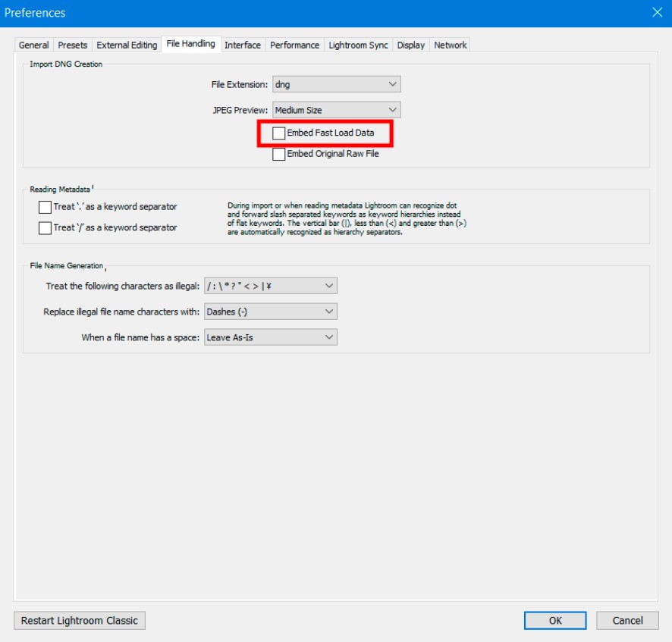
Task: Toggle Treat '/' as a keyword separator
Action: (45, 228)
